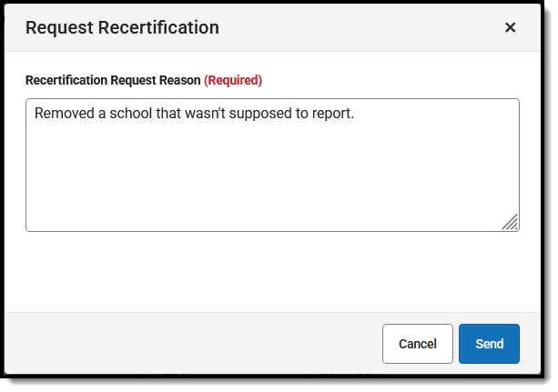Click the dialog footer left of Cancel
This screenshot has height=392, width=558.
pyautogui.click(x=182, y=344)
